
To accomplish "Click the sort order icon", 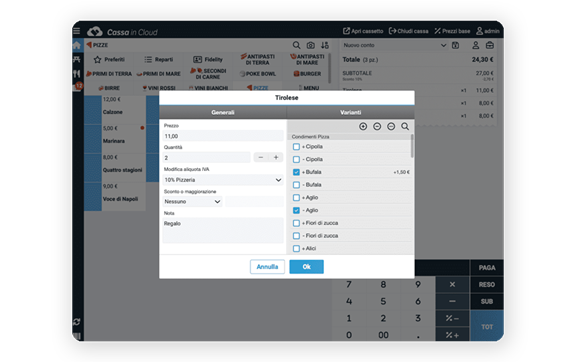I will pos(325,45).
